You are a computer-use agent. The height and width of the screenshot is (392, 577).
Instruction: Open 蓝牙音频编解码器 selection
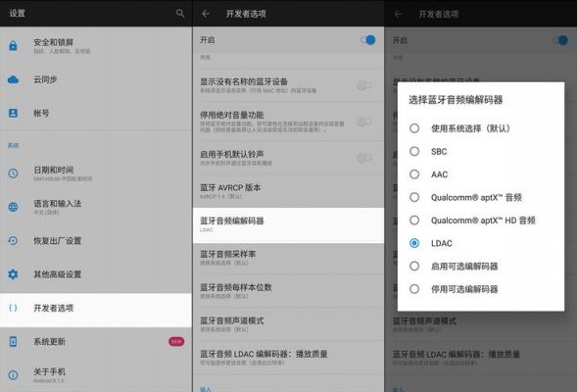pos(288,224)
